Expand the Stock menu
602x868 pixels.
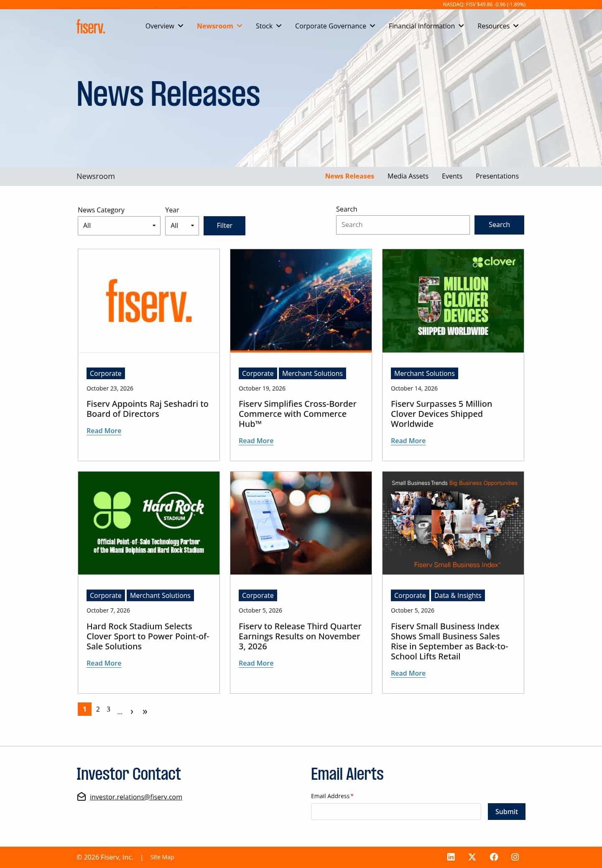[x=268, y=26]
